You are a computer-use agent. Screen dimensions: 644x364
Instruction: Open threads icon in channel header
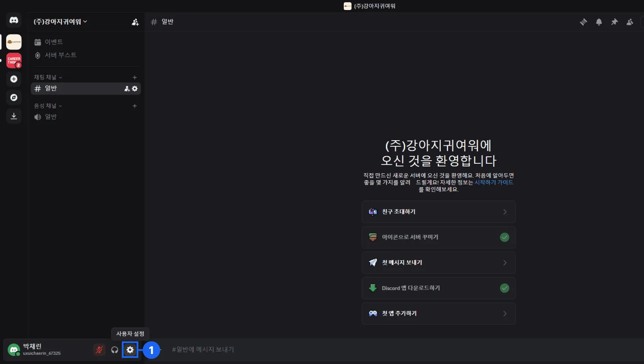(x=584, y=22)
